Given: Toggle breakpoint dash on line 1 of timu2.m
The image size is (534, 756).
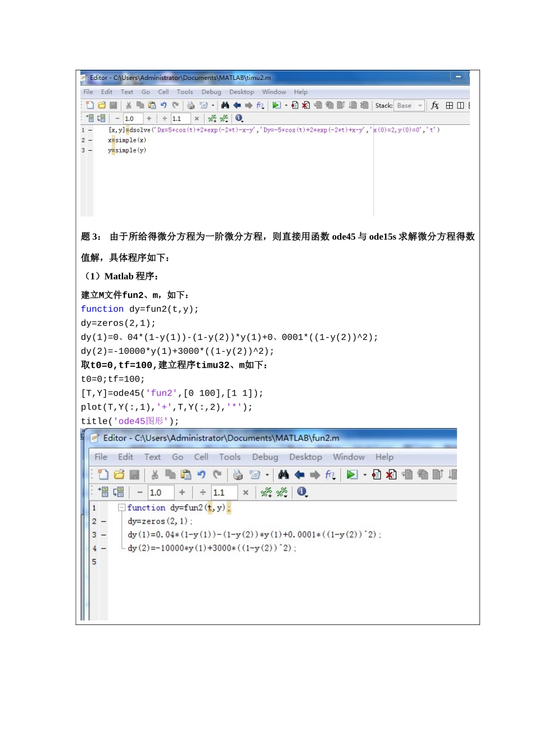Looking at the screenshot, I should pos(90,130).
